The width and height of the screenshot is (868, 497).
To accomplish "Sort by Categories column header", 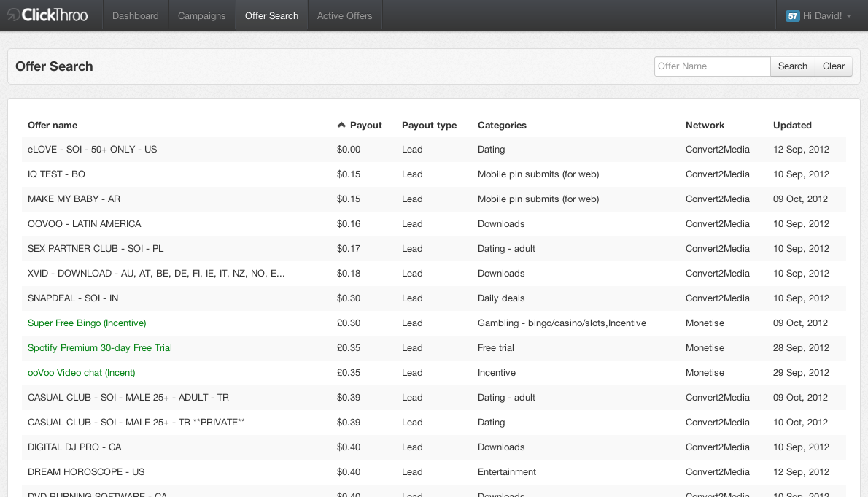I will (x=502, y=126).
